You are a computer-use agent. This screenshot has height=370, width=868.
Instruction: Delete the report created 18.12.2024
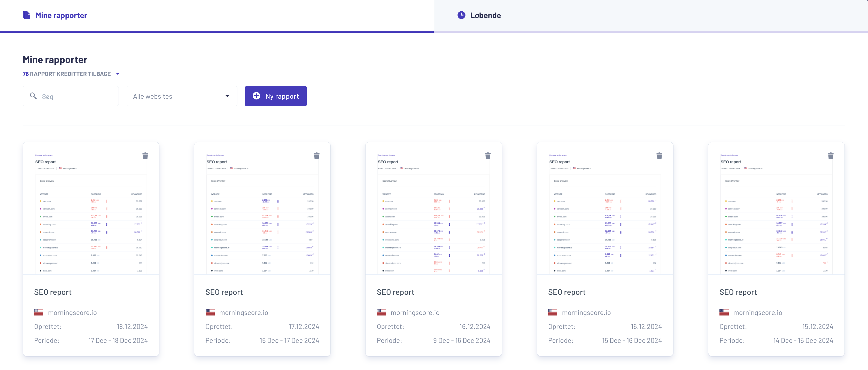pos(145,156)
